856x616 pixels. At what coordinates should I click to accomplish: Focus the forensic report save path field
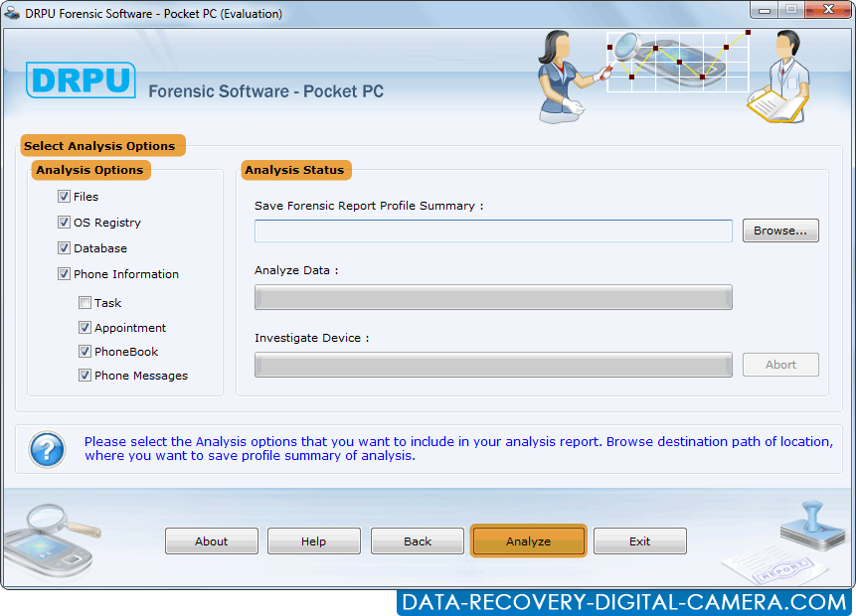493,231
